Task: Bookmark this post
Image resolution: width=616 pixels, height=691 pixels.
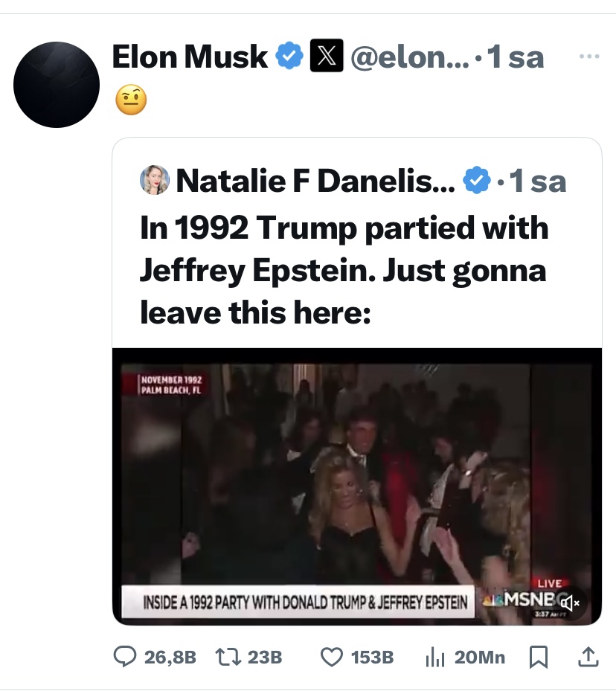Action: tap(539, 657)
